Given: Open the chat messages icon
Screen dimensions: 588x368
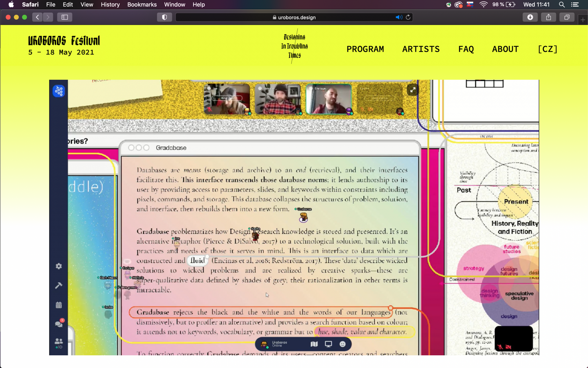Looking at the screenshot, I should pos(59,324).
